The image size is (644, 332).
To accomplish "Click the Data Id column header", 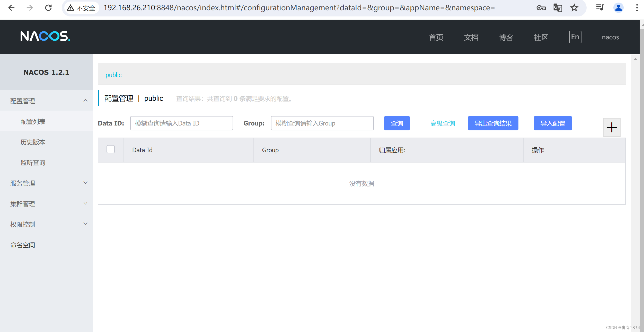I will click(x=189, y=150).
